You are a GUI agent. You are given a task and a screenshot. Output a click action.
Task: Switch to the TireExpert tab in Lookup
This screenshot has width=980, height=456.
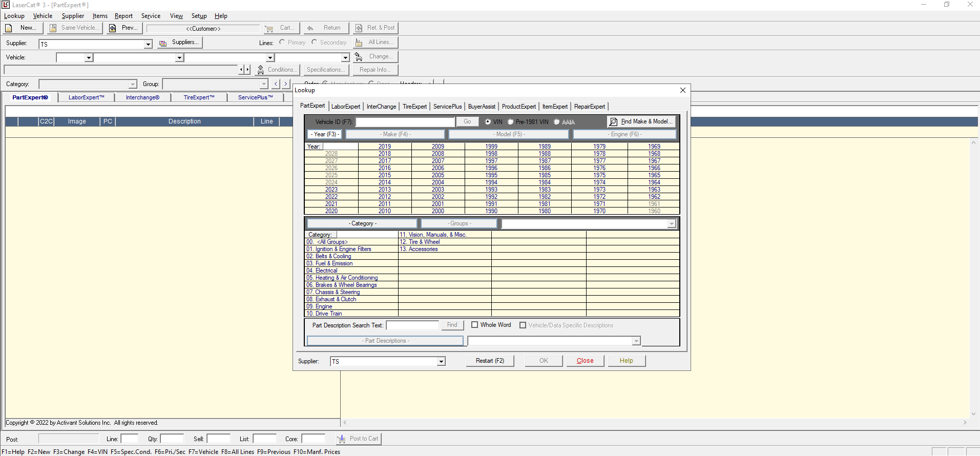coord(414,107)
